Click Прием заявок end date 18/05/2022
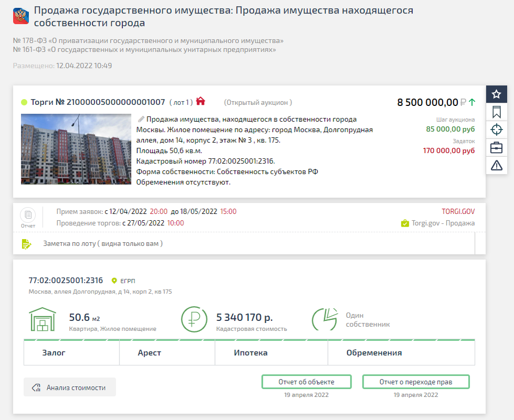The height and width of the screenshot is (420, 514). tap(199, 212)
